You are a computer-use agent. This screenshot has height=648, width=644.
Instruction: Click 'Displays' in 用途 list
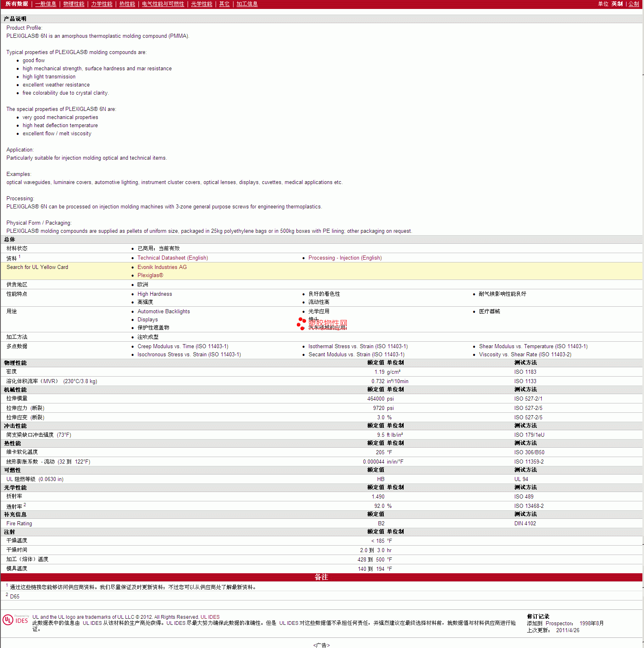pos(147,319)
